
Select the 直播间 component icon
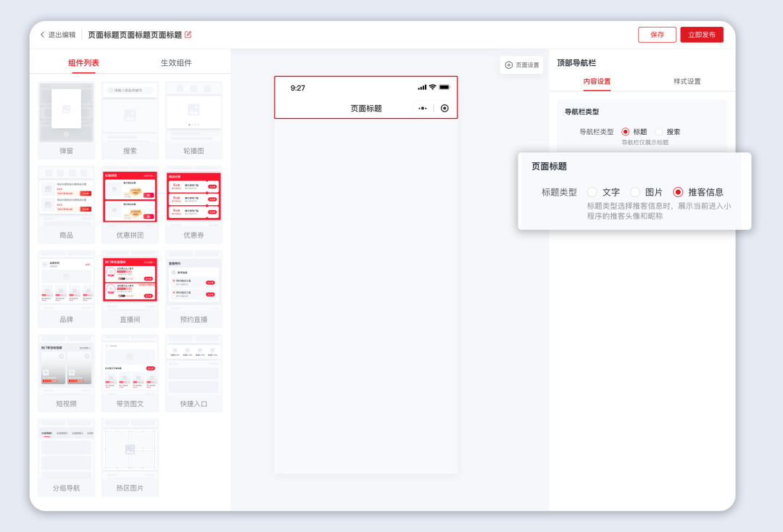click(130, 281)
